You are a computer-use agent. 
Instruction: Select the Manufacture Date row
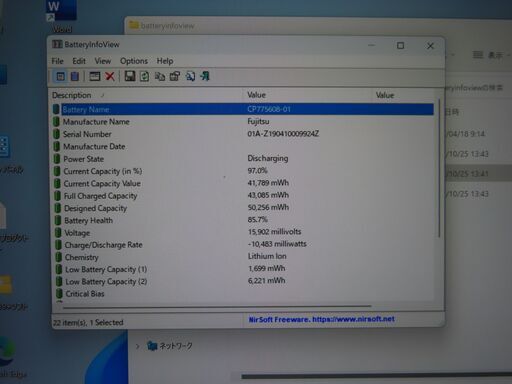pyautogui.click(x=243, y=146)
